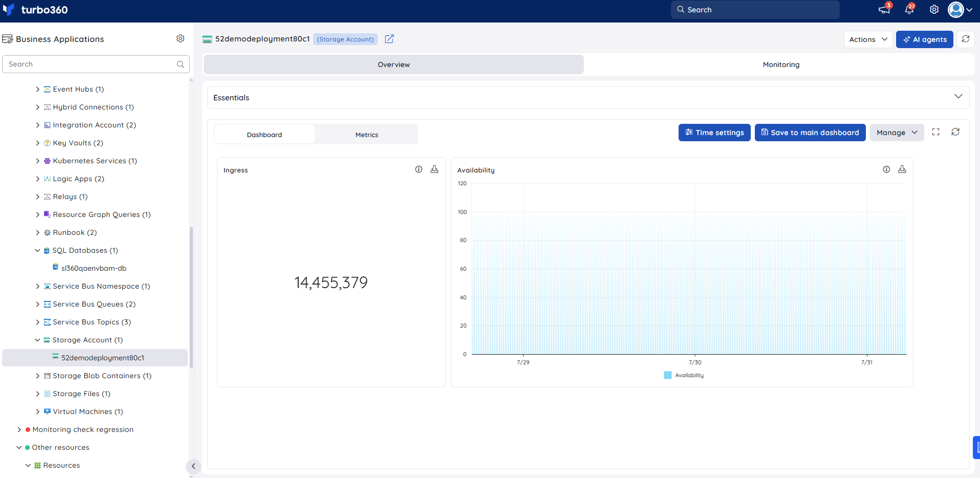Collapse Other resources group
Image resolution: width=980 pixels, height=478 pixels.
(x=19, y=447)
